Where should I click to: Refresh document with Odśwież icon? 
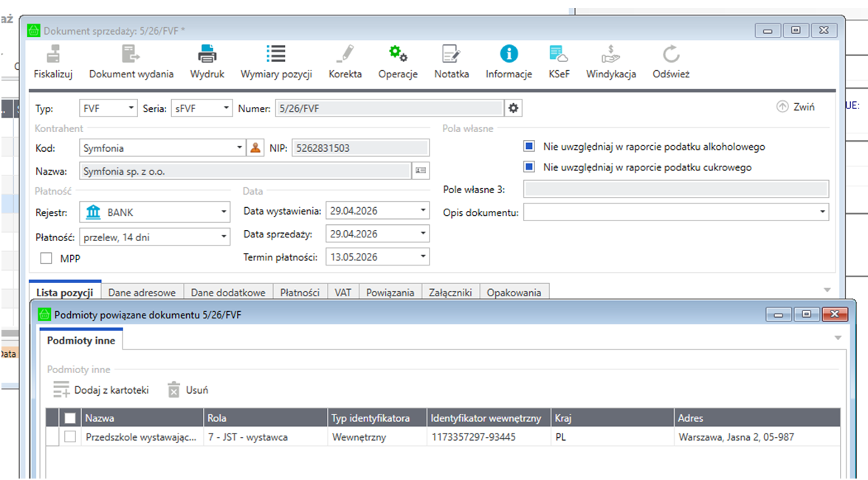point(670,55)
